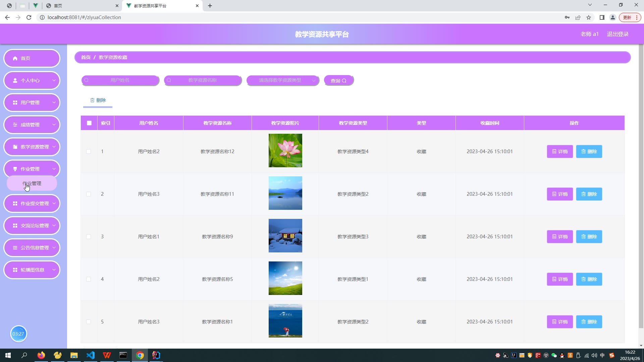The width and height of the screenshot is (644, 362).
Task: Click the browser 更新 button
Action: click(630, 17)
